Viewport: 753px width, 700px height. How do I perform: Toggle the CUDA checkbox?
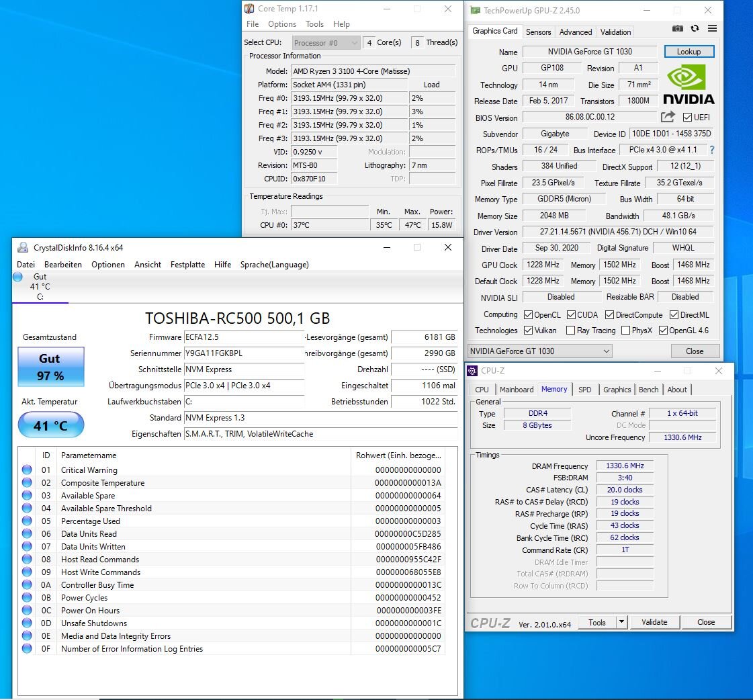click(571, 314)
